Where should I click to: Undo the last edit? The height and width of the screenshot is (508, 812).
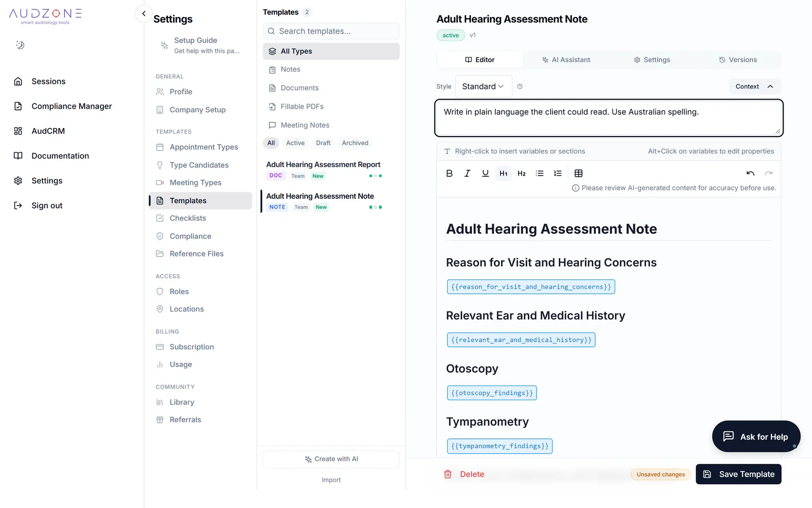pyautogui.click(x=750, y=173)
